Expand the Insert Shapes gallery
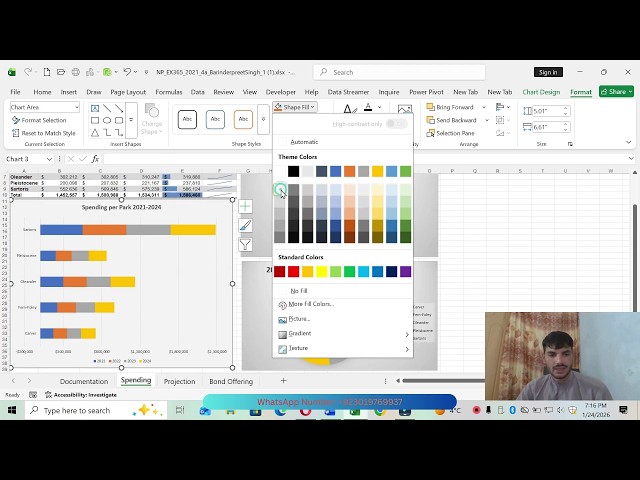The width and height of the screenshot is (640, 480). (131, 120)
